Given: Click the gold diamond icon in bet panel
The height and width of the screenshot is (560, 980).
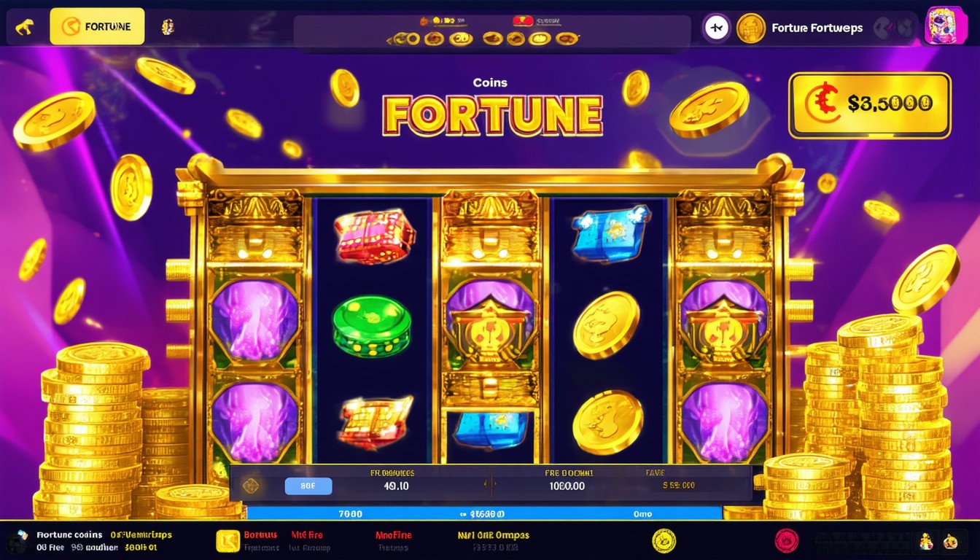Looking at the screenshot, I should pos(252,486).
